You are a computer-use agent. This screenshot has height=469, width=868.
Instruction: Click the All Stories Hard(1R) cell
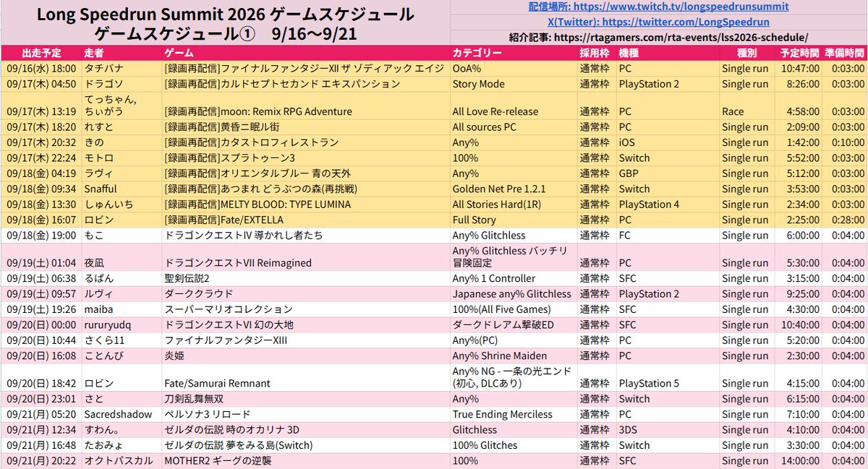coord(513,205)
